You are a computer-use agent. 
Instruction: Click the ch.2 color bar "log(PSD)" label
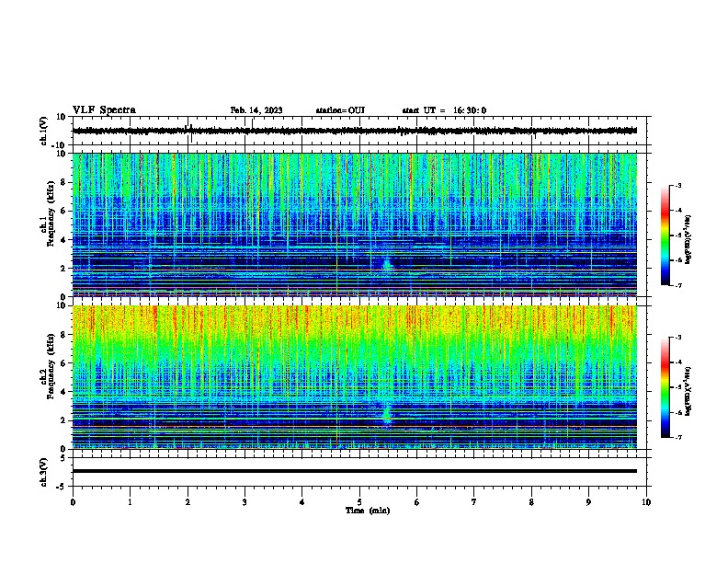(x=688, y=391)
